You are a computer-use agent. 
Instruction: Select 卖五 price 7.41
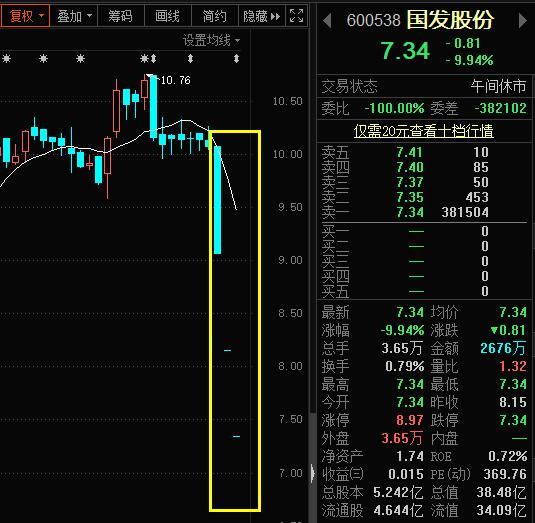410,152
